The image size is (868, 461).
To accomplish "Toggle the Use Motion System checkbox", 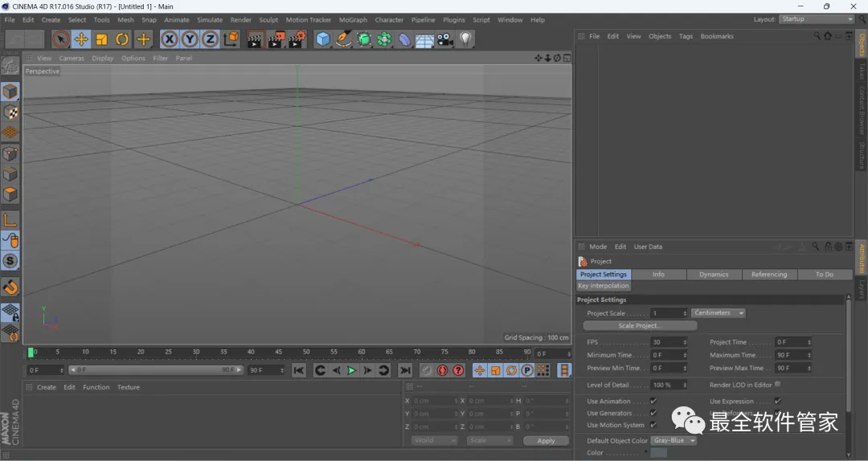I will (653, 425).
